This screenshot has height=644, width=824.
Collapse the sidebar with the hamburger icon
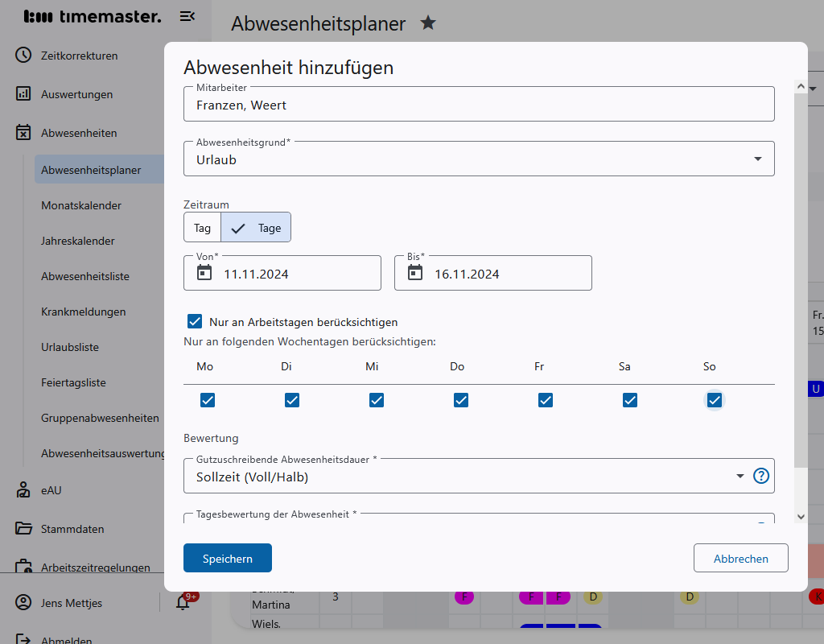coord(187,15)
